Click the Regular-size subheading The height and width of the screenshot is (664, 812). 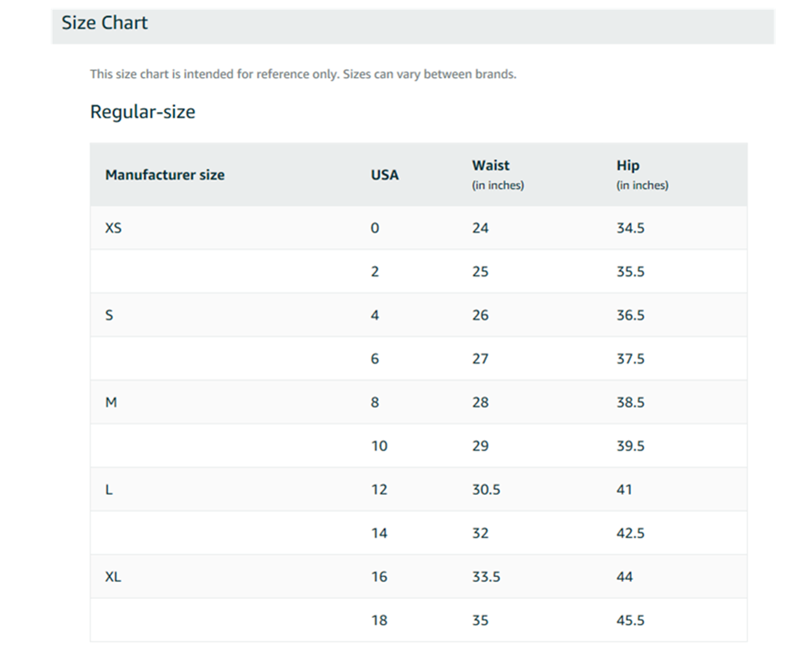(143, 112)
